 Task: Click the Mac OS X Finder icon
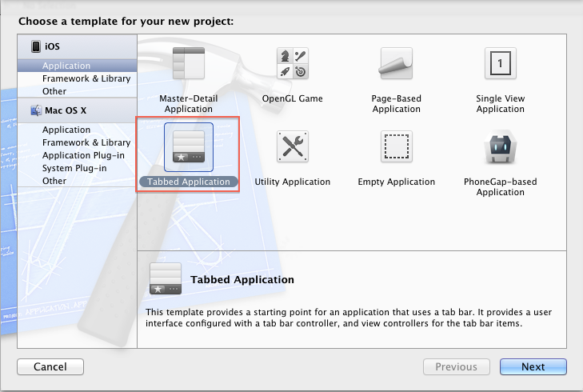(x=36, y=110)
